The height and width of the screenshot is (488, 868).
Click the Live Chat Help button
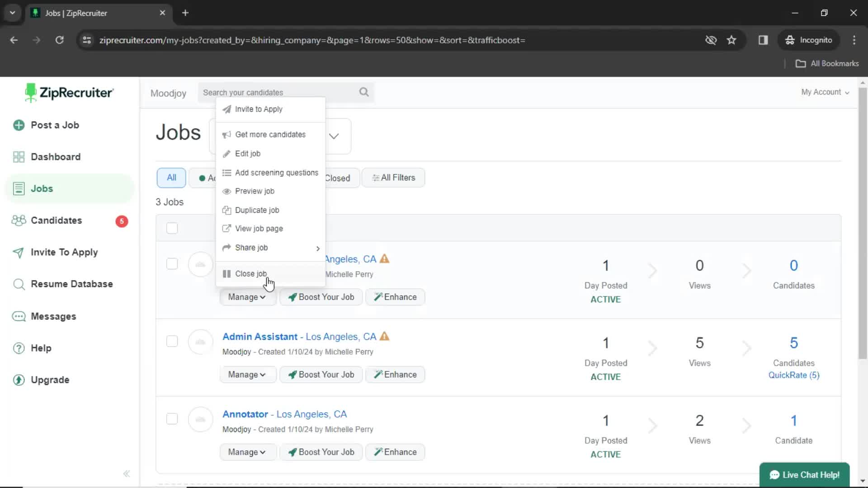point(806,475)
